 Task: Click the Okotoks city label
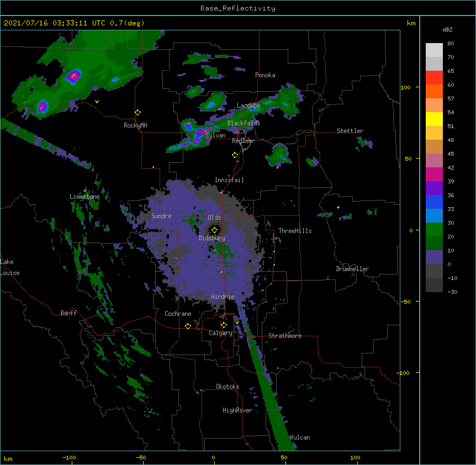228,387
